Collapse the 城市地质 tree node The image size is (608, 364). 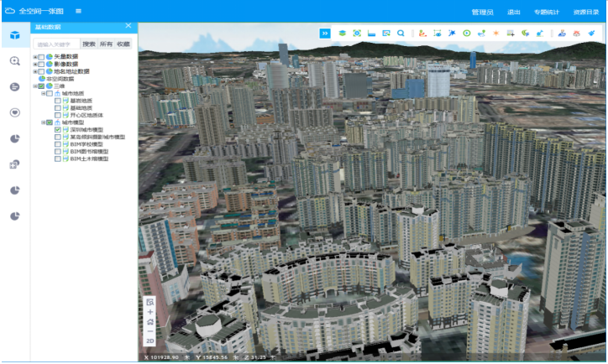(43, 93)
